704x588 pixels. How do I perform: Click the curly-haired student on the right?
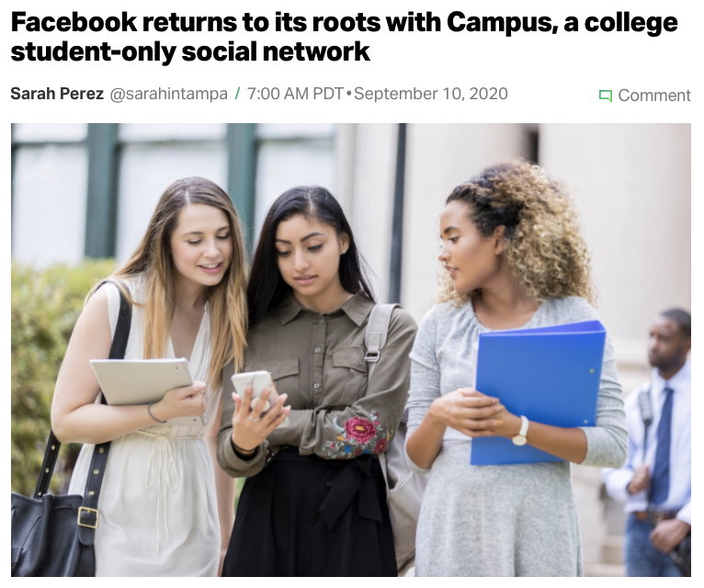[517, 368]
